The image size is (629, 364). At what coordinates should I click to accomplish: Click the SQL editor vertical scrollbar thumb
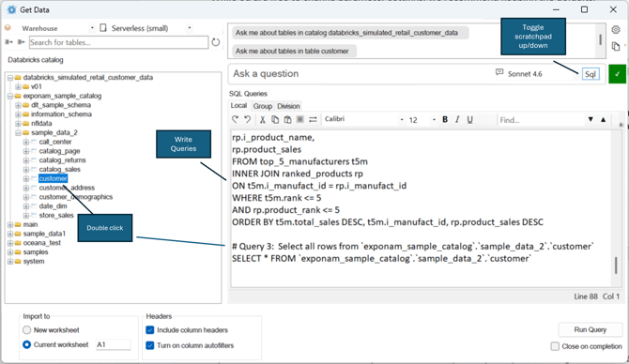click(x=616, y=265)
